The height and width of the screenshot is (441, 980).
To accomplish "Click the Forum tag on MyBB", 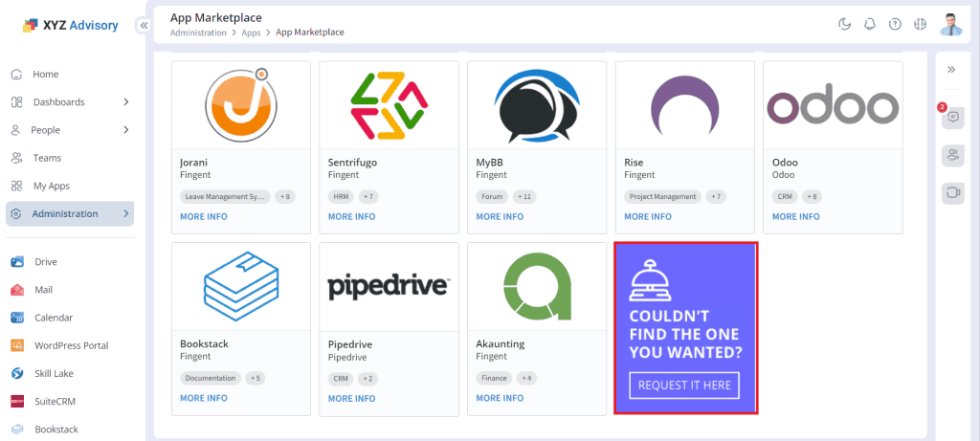I will point(492,196).
